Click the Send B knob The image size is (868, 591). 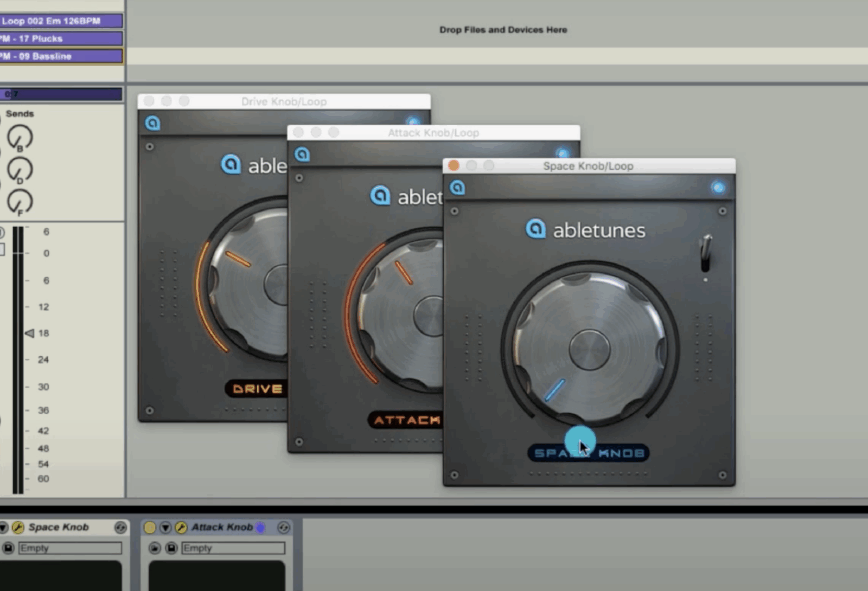pyautogui.click(x=20, y=137)
